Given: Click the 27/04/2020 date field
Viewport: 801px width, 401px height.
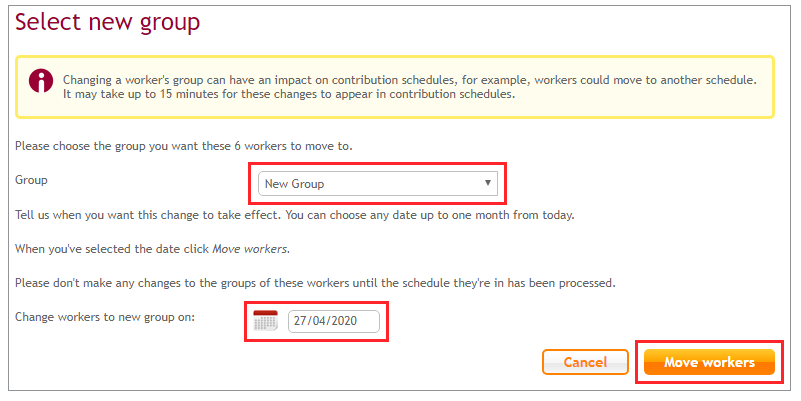Looking at the screenshot, I should pyautogui.click(x=334, y=321).
